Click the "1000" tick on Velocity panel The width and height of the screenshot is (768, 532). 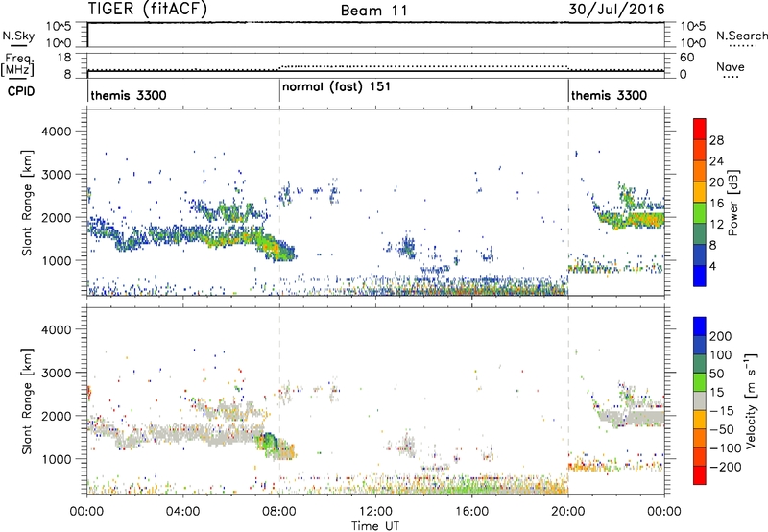coord(57,459)
